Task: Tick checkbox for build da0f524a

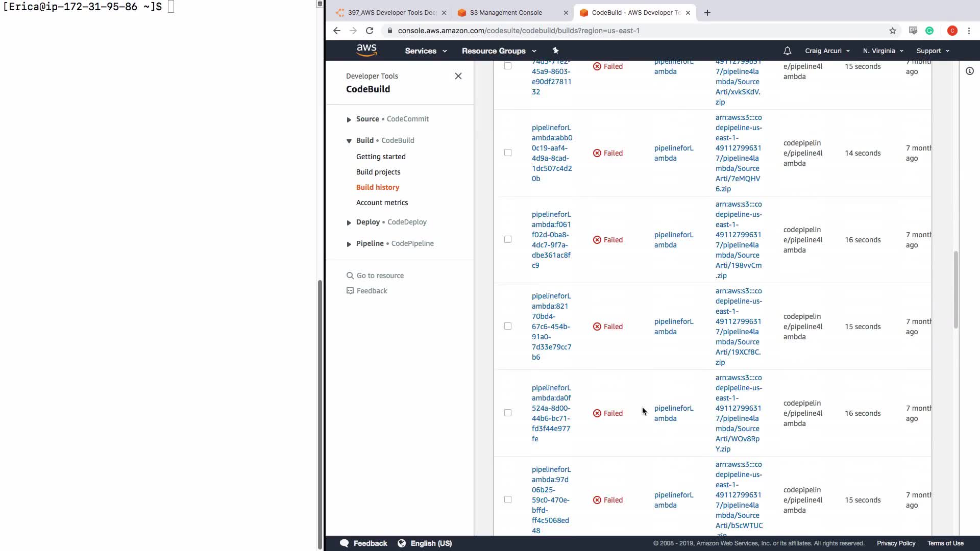Action: [x=508, y=413]
